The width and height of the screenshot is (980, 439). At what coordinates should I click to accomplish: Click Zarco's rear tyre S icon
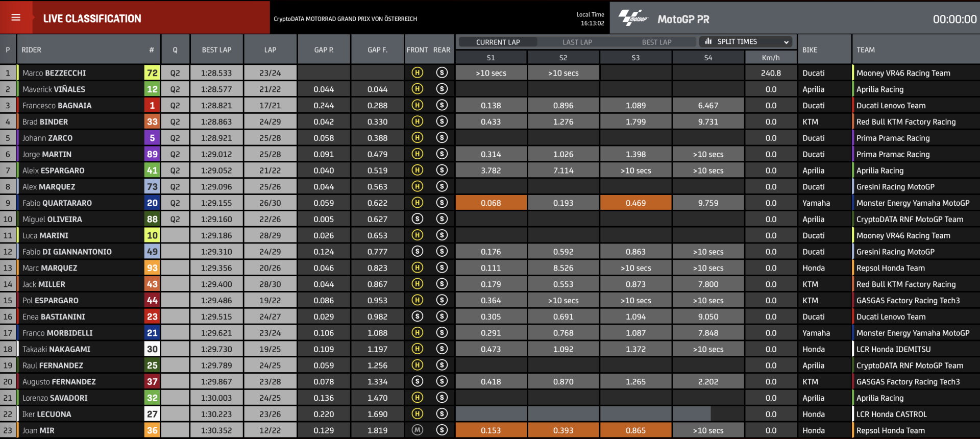click(442, 138)
